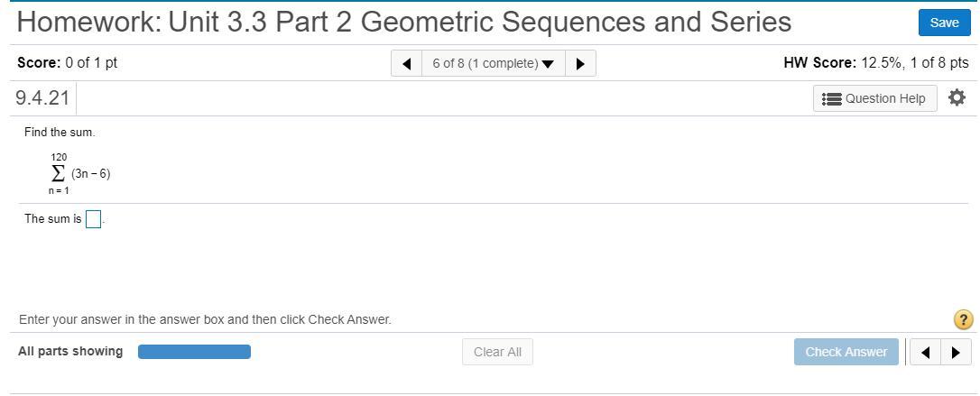Click the blue parts progress bar

[x=194, y=352]
